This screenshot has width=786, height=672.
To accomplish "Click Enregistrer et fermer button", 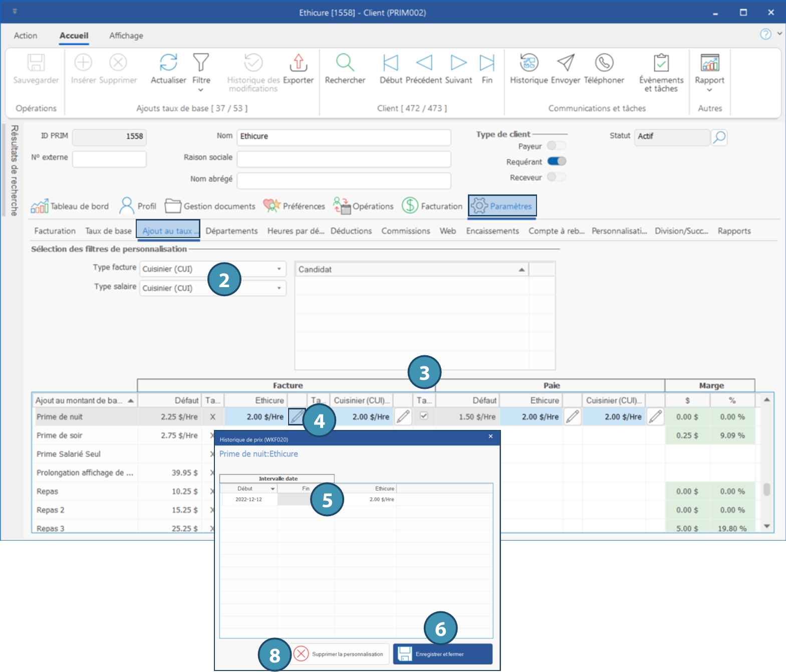I will click(442, 654).
